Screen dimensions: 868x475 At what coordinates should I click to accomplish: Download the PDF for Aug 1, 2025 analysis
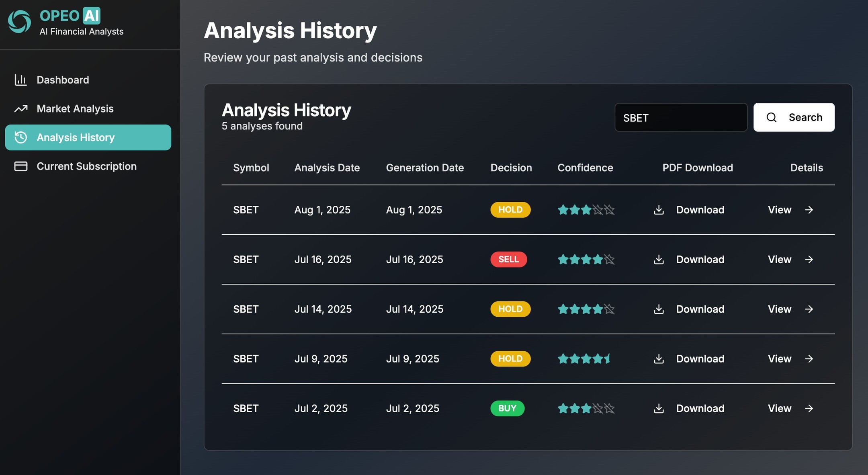point(689,210)
